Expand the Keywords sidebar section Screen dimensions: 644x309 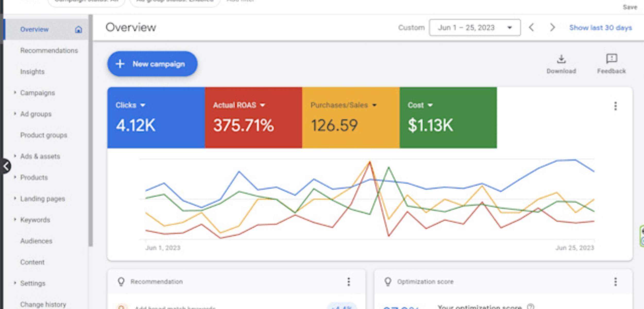pyautogui.click(x=15, y=220)
